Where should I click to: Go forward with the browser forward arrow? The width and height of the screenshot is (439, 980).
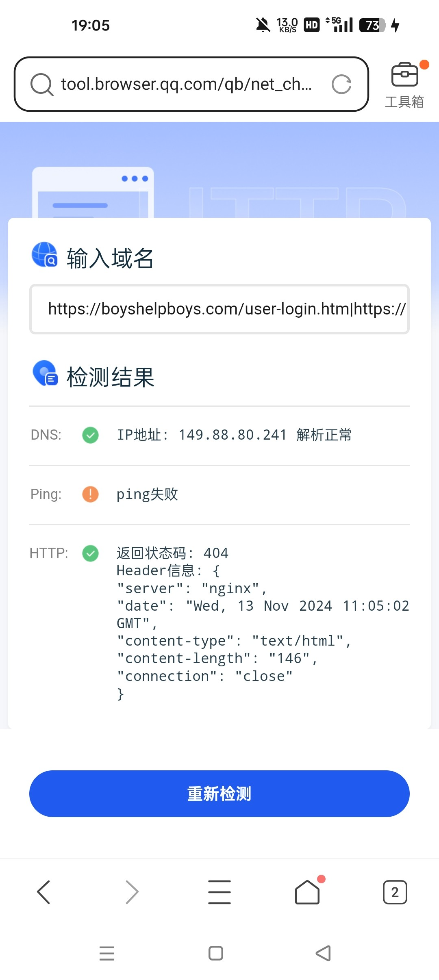(132, 892)
